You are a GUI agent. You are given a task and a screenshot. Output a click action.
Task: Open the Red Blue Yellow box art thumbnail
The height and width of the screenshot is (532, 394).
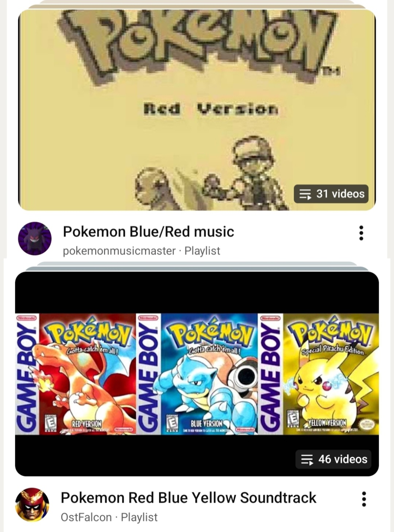197,374
